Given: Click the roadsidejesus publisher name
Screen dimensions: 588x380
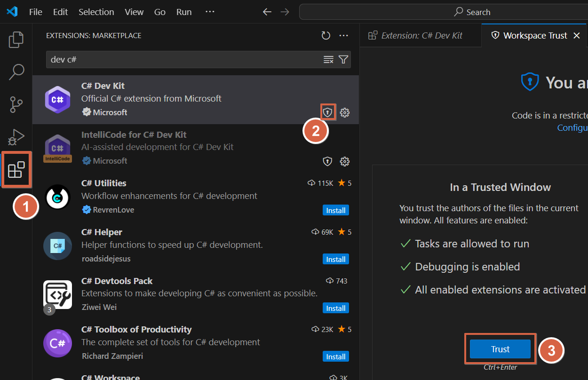Looking at the screenshot, I should [106, 259].
